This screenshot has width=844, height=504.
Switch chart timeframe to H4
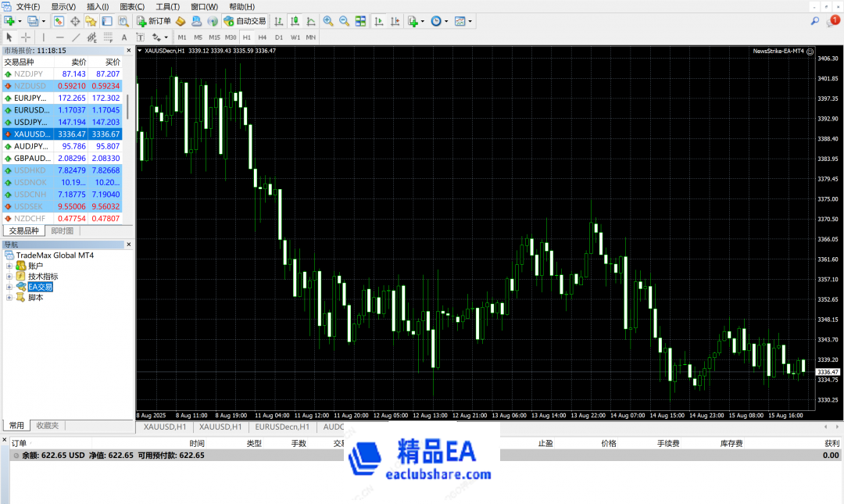pos(262,38)
